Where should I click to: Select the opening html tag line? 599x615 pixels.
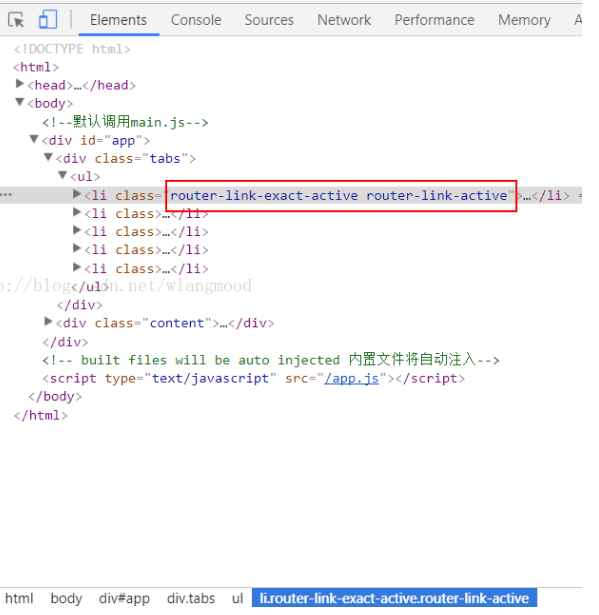coord(36,67)
